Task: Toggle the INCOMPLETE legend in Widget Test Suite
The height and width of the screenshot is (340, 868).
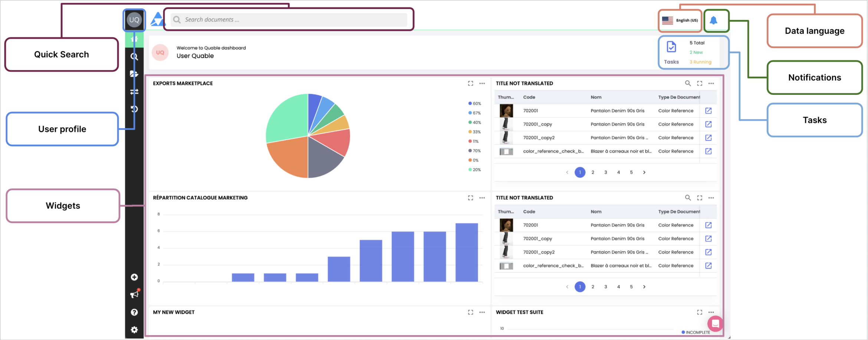Action: (x=696, y=332)
